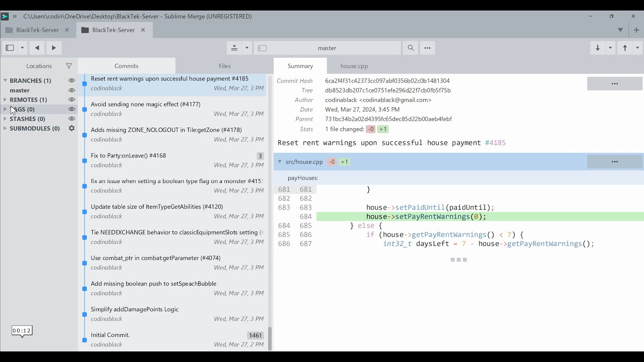Expand the SUBMODULES section arrow

5,128
